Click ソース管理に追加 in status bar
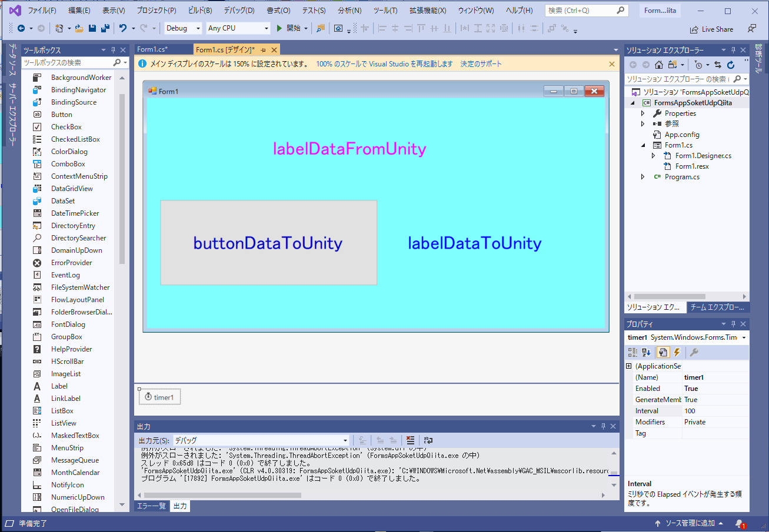 pos(689,523)
